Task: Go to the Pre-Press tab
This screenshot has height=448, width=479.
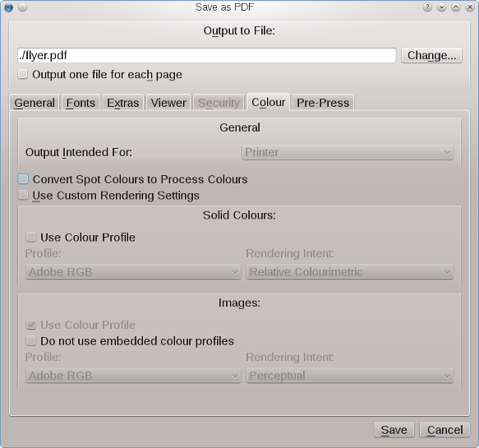Action: click(323, 103)
